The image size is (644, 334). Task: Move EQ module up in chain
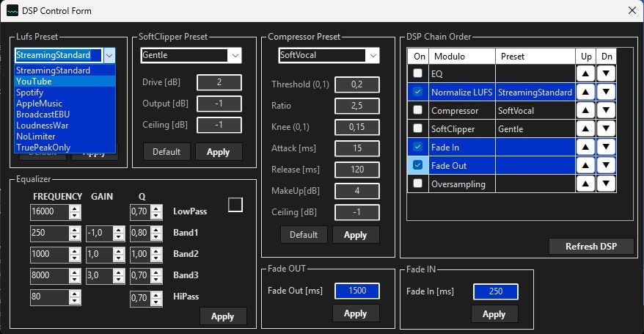click(x=585, y=74)
